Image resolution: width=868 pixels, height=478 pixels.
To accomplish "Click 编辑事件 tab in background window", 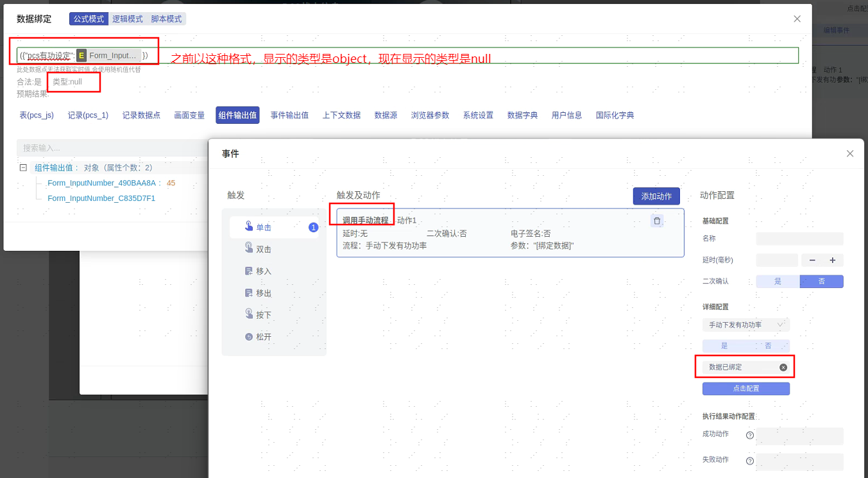I will click(x=836, y=30).
